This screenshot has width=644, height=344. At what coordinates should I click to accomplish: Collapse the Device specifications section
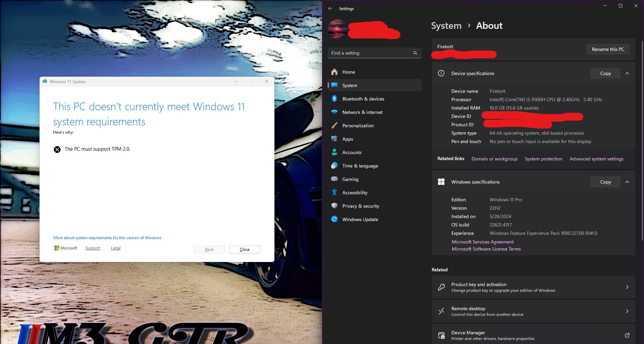pos(627,73)
